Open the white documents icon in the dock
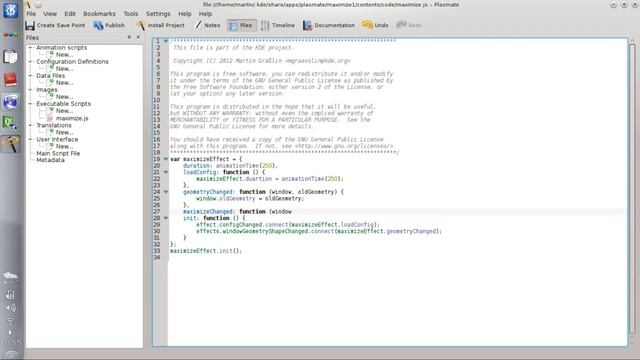Viewport: 640px width, 360px height. (x=11, y=57)
